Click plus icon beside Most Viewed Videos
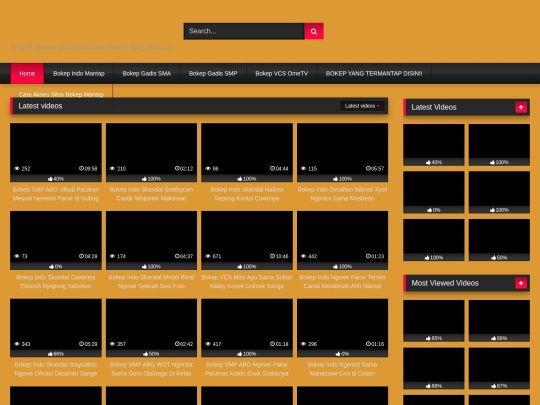540x405 pixels. tap(521, 283)
